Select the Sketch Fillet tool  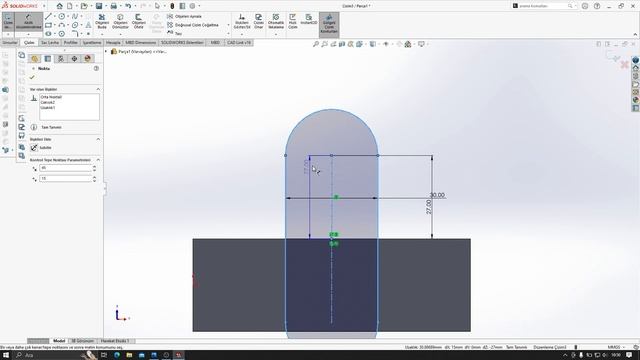tap(75, 33)
